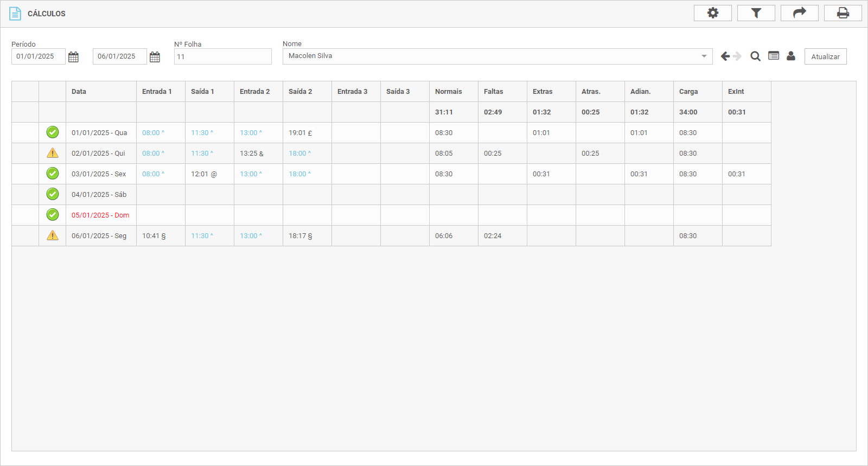Click the green check for 01/01/2025
This screenshot has height=466, width=868.
pyautogui.click(x=53, y=132)
